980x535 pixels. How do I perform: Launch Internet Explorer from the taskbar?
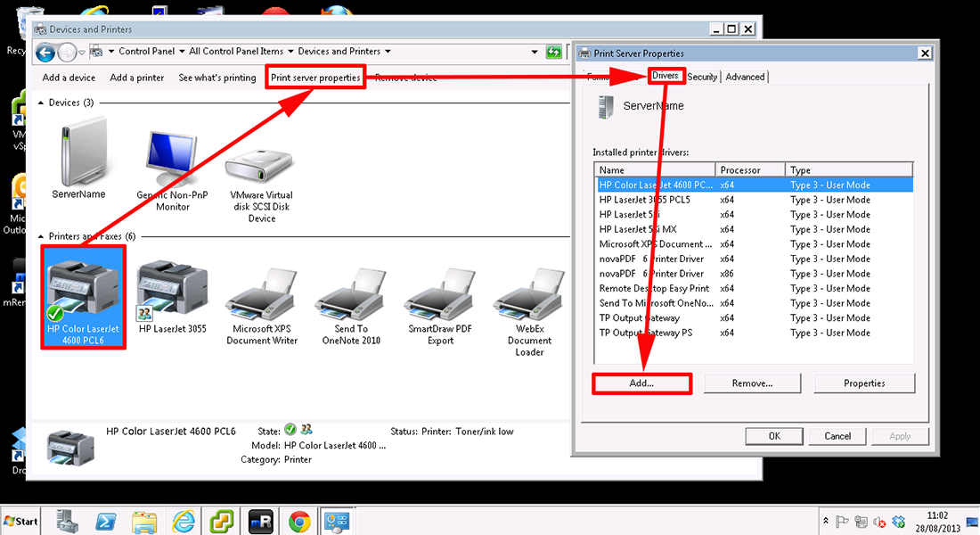[x=184, y=522]
